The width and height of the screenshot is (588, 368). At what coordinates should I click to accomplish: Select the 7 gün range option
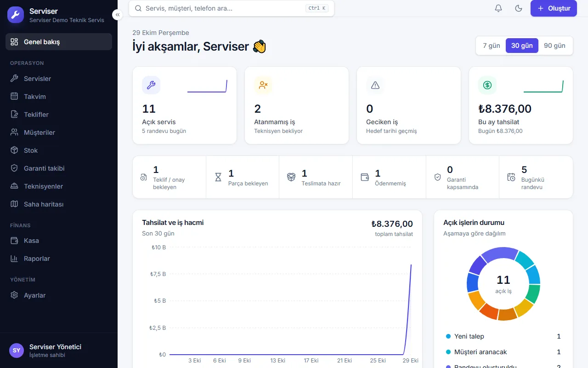(492, 46)
